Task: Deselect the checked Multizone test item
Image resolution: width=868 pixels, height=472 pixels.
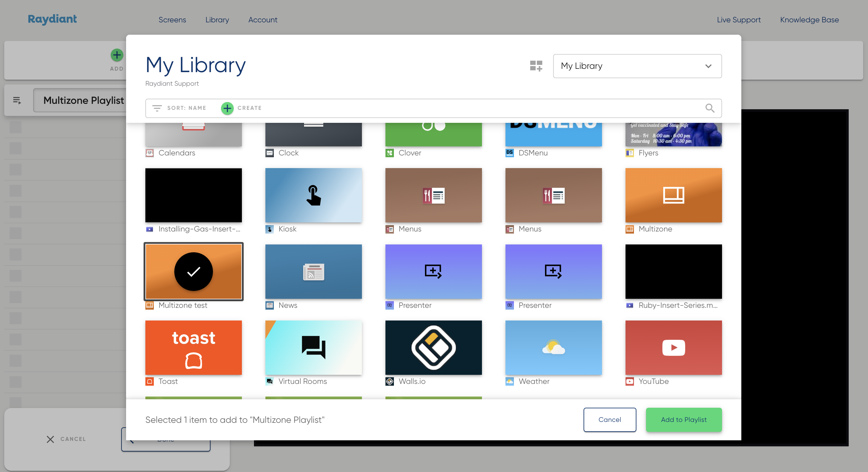Action: [x=193, y=271]
